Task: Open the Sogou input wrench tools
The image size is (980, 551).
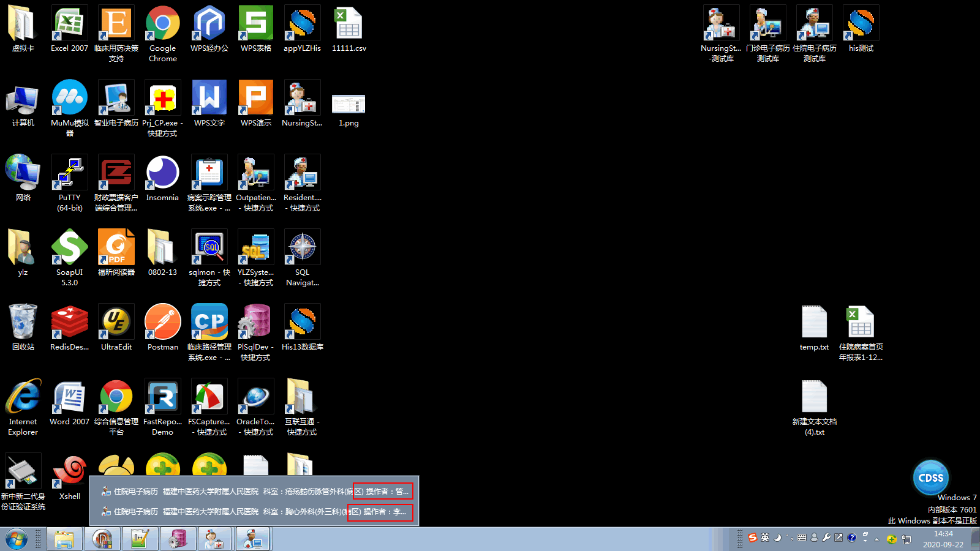Action: (826, 538)
